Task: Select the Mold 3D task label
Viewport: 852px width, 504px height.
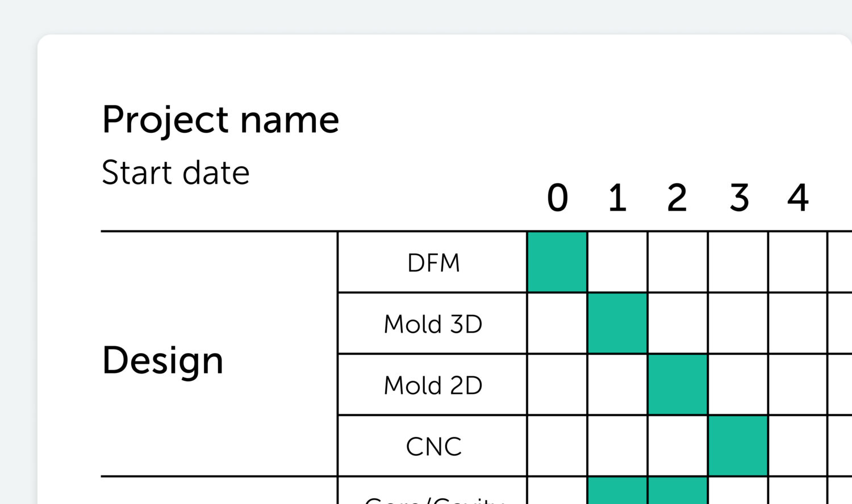Action: tap(433, 324)
